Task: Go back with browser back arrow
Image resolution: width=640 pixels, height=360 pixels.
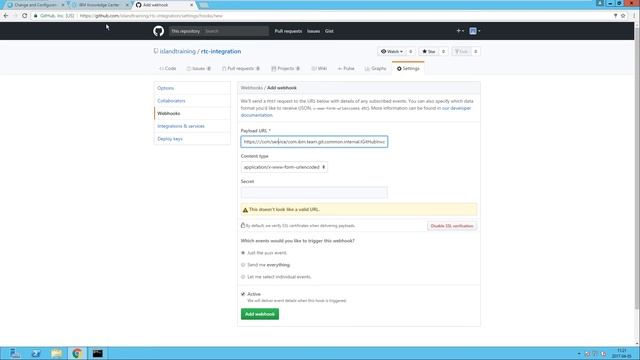Action: 6,16
